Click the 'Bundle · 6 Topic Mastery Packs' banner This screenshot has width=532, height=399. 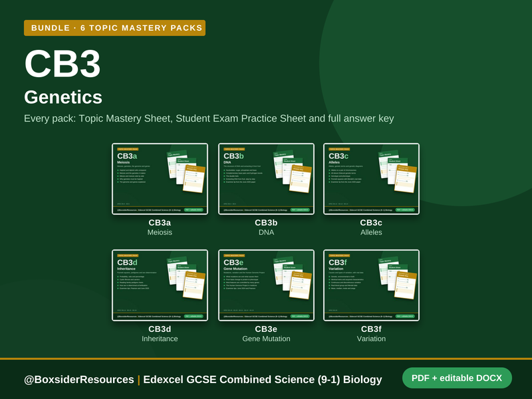click(114, 28)
